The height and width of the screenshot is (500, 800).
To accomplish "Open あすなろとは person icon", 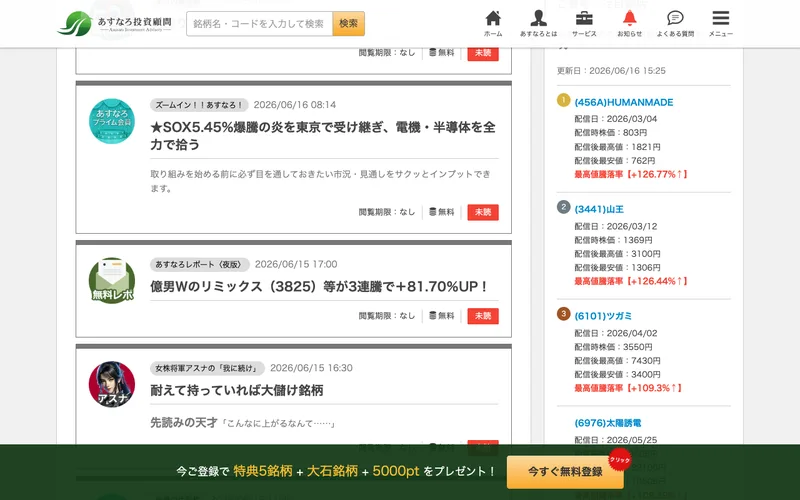I will coord(538,23).
